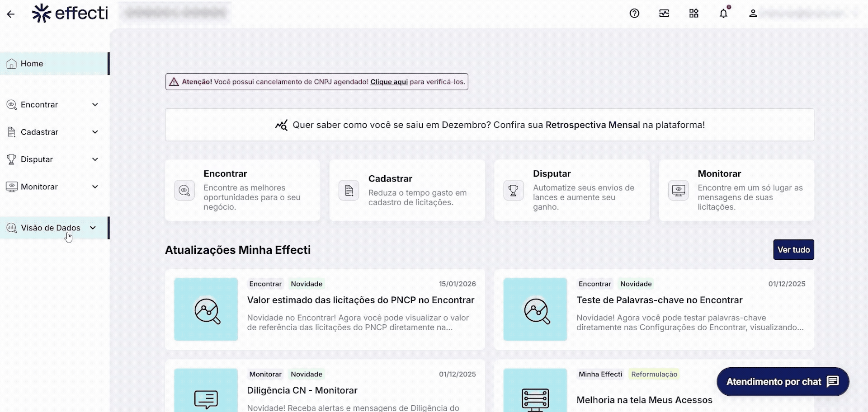
Task: Click the back arrow icon
Action: [11, 14]
